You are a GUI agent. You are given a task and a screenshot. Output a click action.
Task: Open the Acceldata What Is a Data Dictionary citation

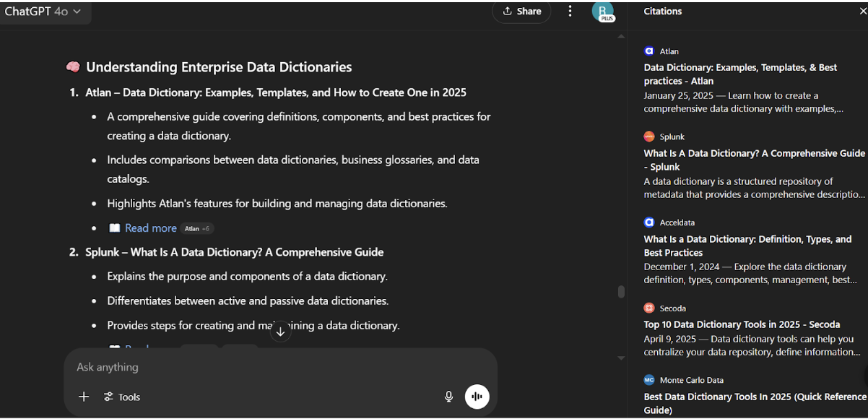[747, 246]
